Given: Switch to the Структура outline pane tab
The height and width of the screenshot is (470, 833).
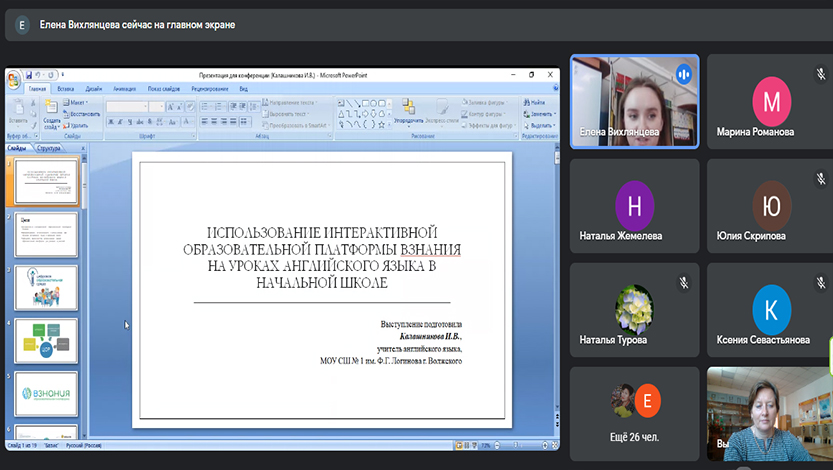Looking at the screenshot, I should coord(48,148).
